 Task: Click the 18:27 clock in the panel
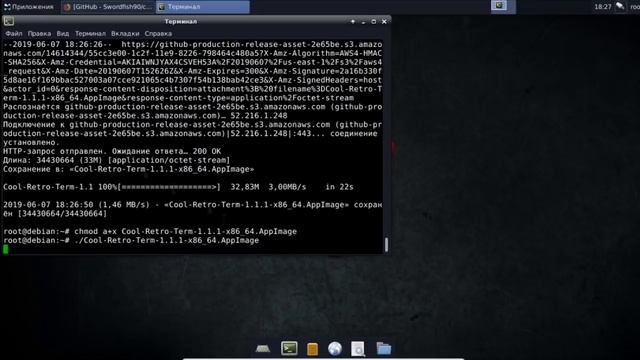coord(602,7)
